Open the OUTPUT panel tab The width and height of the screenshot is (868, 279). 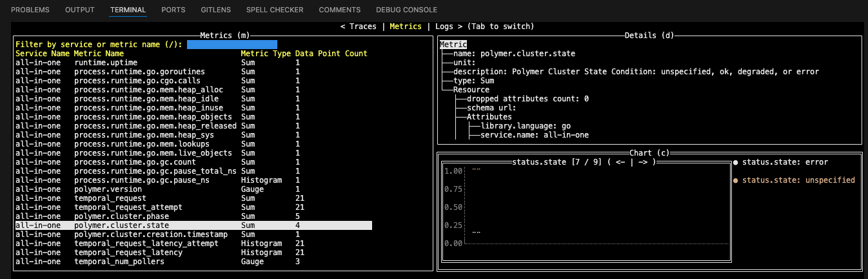pyautogui.click(x=80, y=10)
